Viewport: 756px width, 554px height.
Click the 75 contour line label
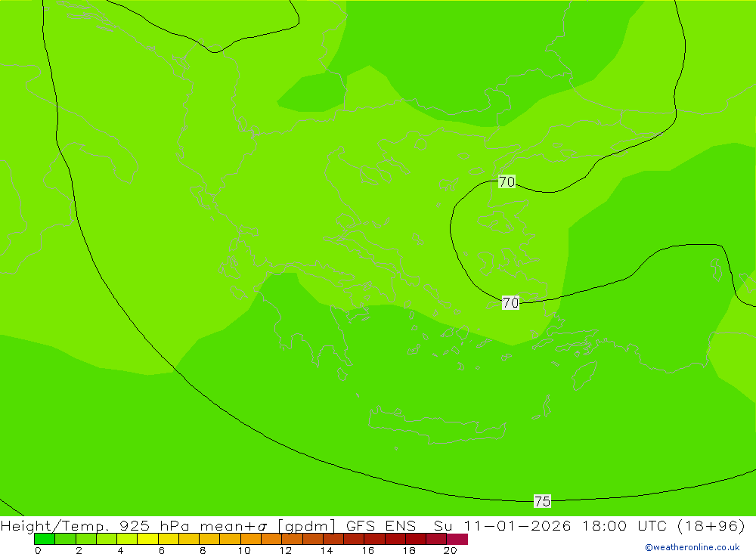542,501
